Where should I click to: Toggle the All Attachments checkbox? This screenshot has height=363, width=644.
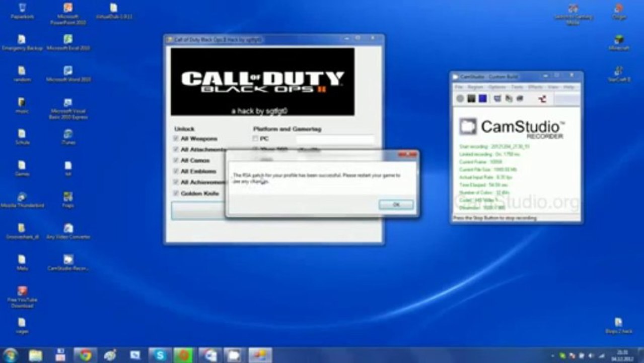176,150
